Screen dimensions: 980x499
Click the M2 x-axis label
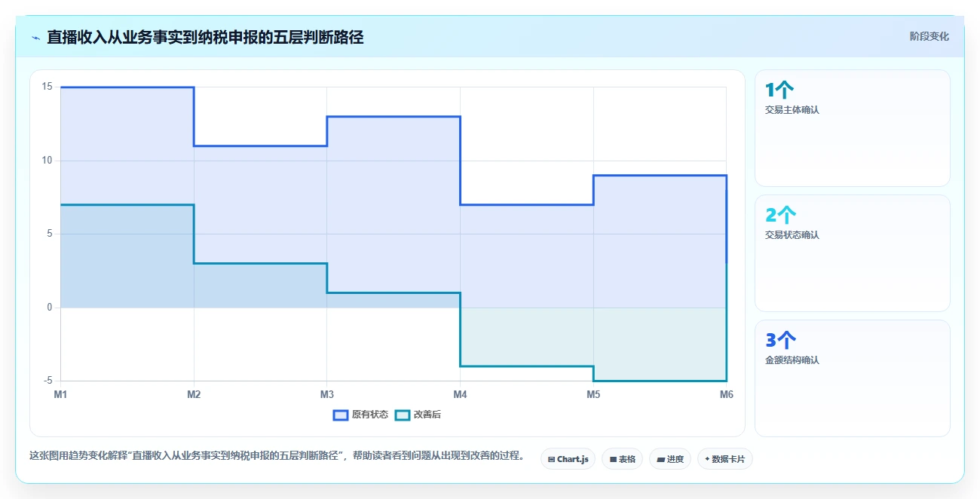(194, 394)
